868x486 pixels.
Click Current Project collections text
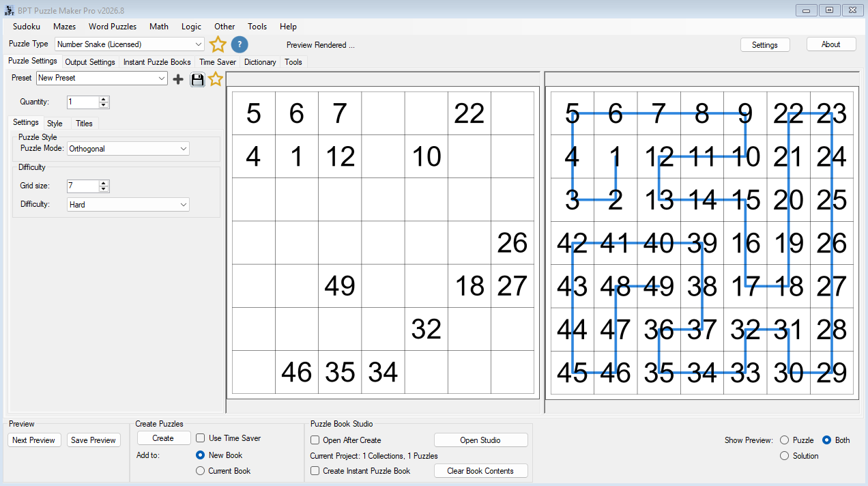(374, 456)
